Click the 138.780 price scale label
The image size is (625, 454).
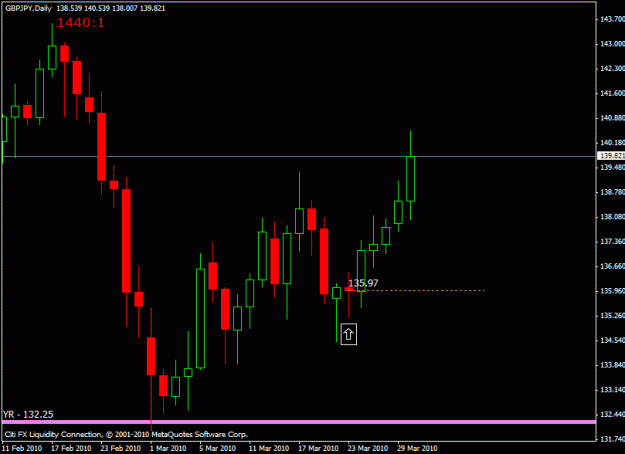coord(612,192)
